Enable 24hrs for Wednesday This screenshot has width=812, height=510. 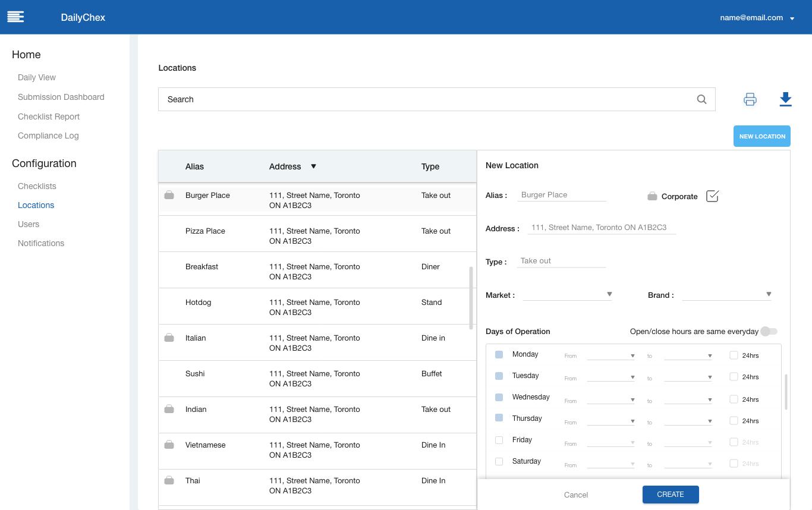coord(734,399)
